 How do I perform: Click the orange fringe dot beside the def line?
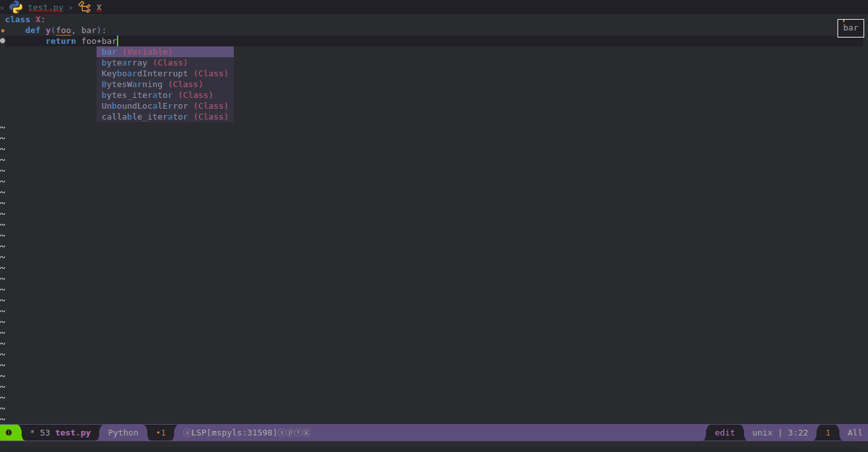tap(3, 30)
